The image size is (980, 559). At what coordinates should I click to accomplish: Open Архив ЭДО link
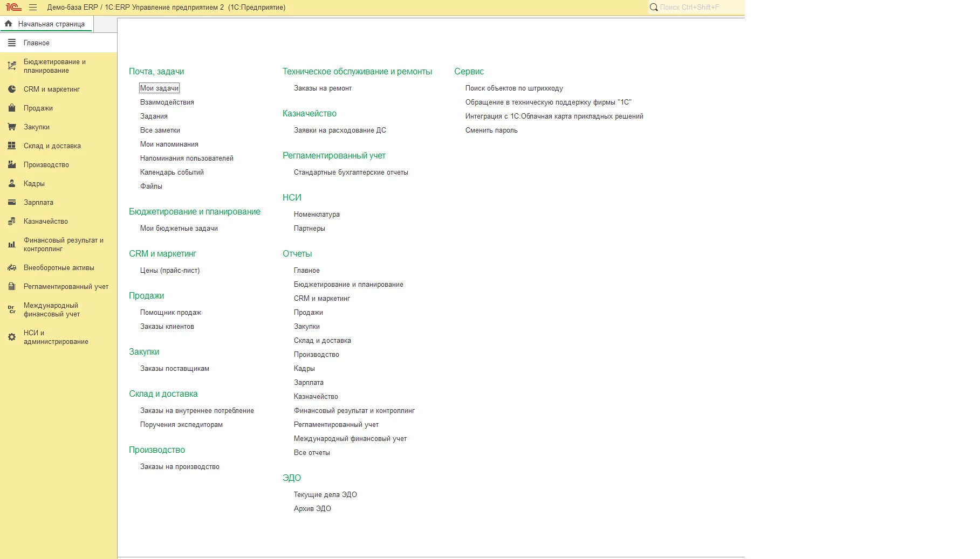point(312,508)
